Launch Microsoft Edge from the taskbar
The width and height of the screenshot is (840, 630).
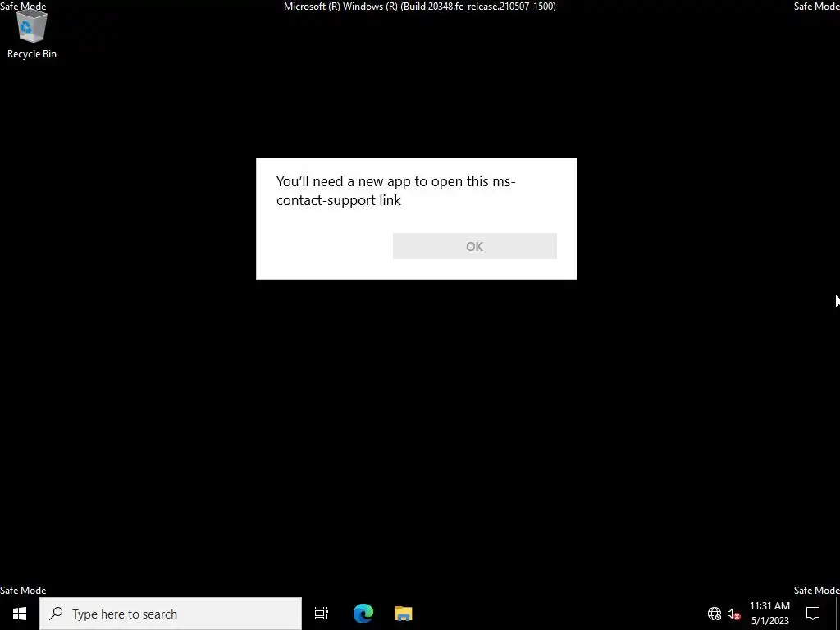pos(363,614)
